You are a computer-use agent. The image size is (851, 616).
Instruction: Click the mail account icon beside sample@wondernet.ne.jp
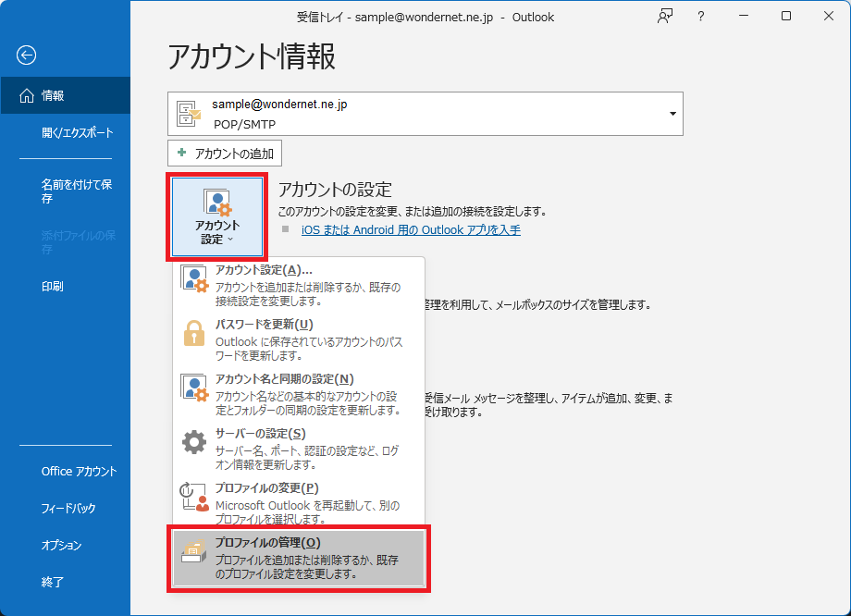(189, 114)
